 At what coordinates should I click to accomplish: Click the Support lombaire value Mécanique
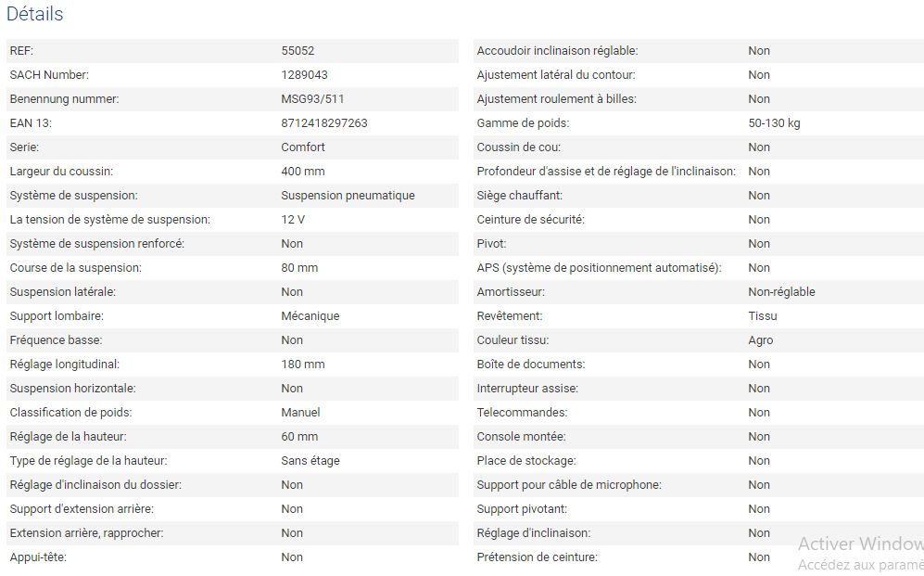coord(310,316)
